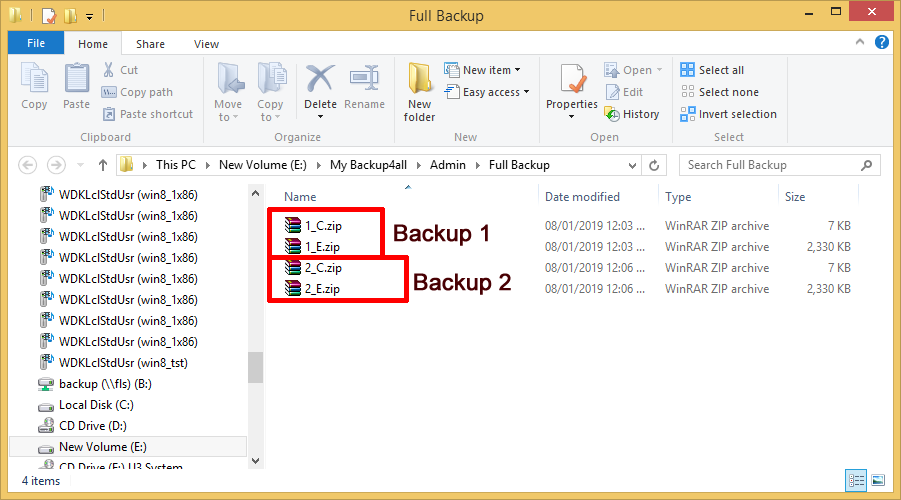The width and height of the screenshot is (901, 500).
Task: Switch to Details view icon
Action: point(856,480)
